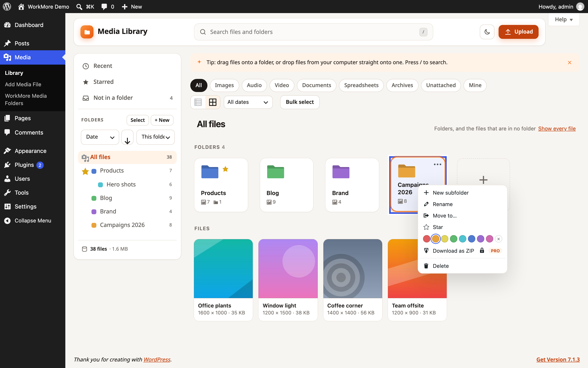Image resolution: width=588 pixels, height=368 pixels.
Task: Open Starred items in sidebar
Action: pos(127,82)
